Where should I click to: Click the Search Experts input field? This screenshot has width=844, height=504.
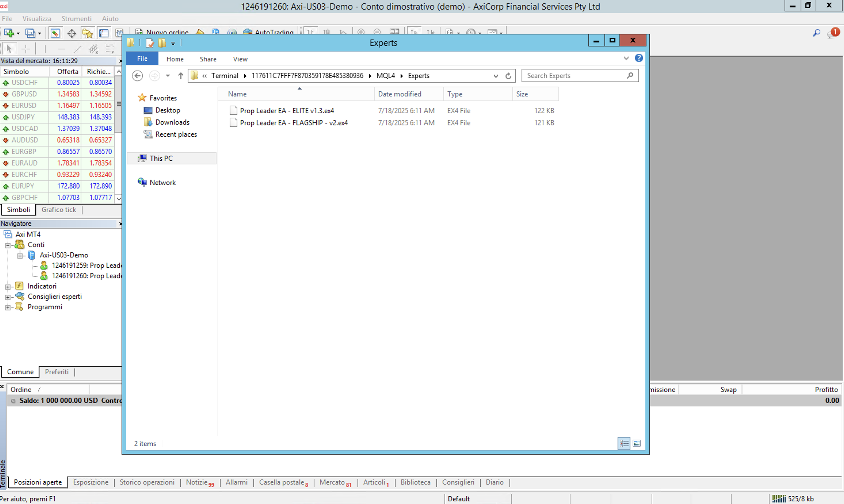[x=574, y=75]
